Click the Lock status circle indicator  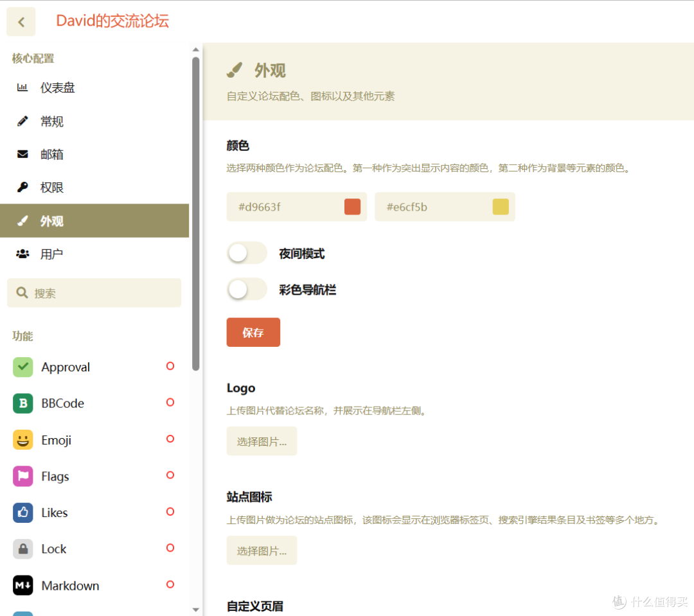pos(170,548)
